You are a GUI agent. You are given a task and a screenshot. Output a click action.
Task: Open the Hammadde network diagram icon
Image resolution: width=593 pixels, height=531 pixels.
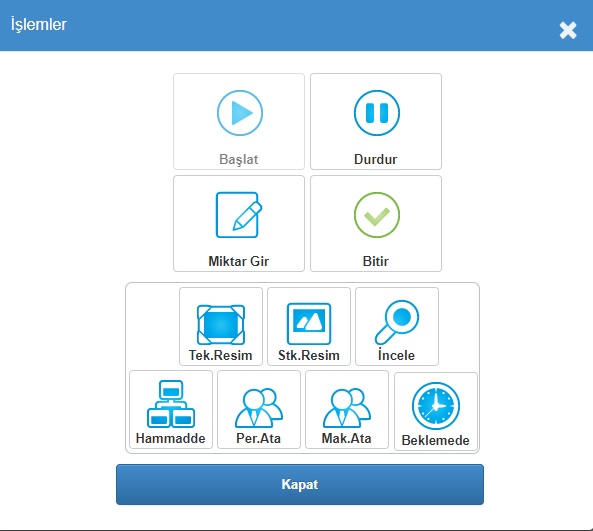[171, 404]
